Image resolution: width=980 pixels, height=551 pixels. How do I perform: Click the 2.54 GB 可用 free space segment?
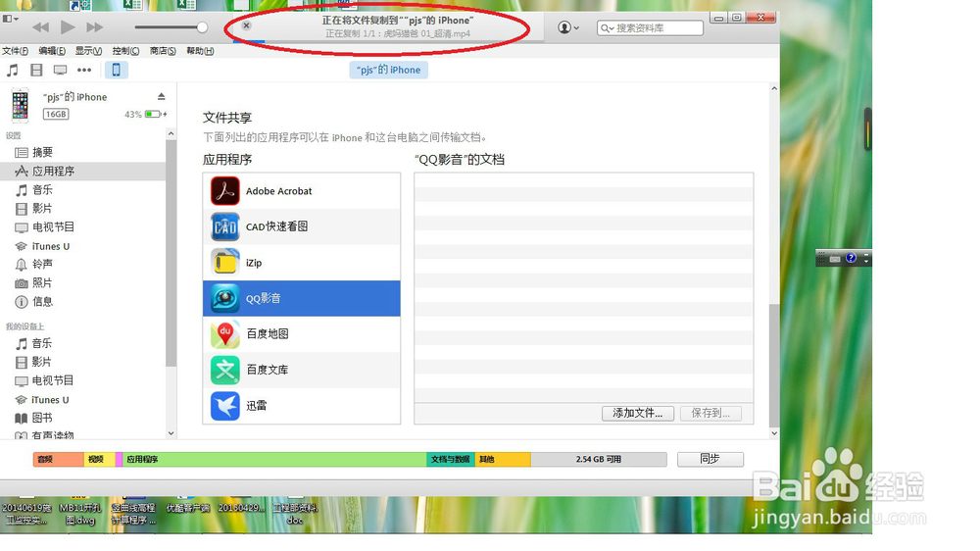pyautogui.click(x=599, y=459)
